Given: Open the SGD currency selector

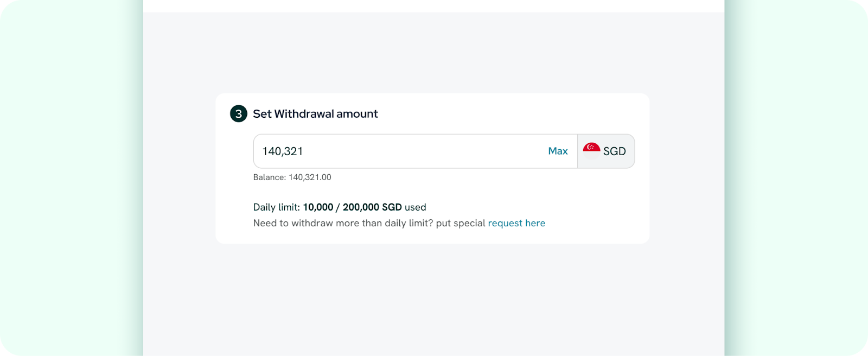Looking at the screenshot, I should (606, 151).
